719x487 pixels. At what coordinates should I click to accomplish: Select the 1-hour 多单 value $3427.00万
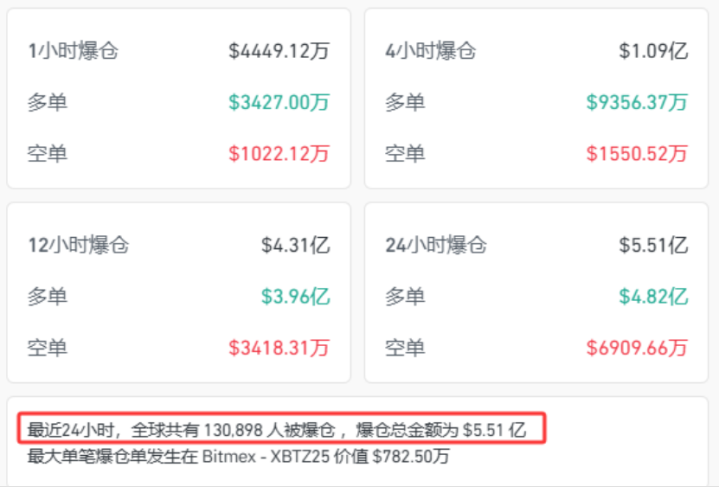click(x=279, y=102)
